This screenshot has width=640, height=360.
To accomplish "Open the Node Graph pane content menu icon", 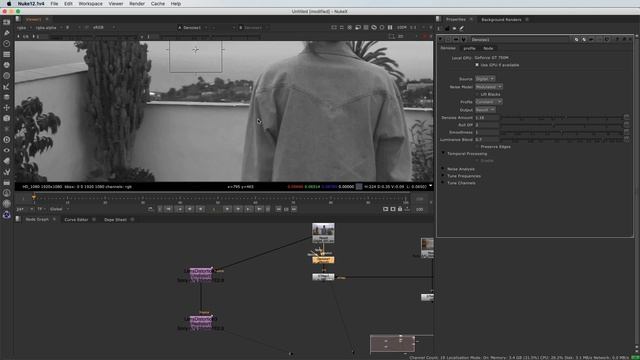I will click(x=18, y=219).
